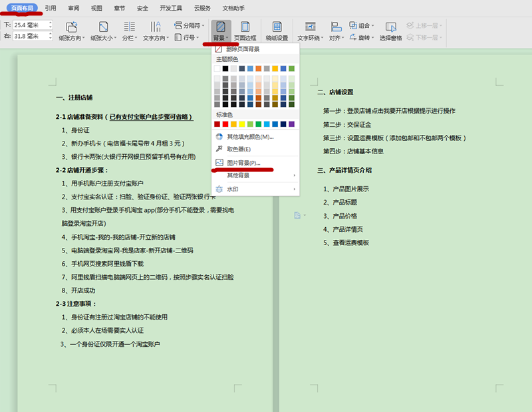
Task: Click the 分栏 columns icon
Action: 129,27
